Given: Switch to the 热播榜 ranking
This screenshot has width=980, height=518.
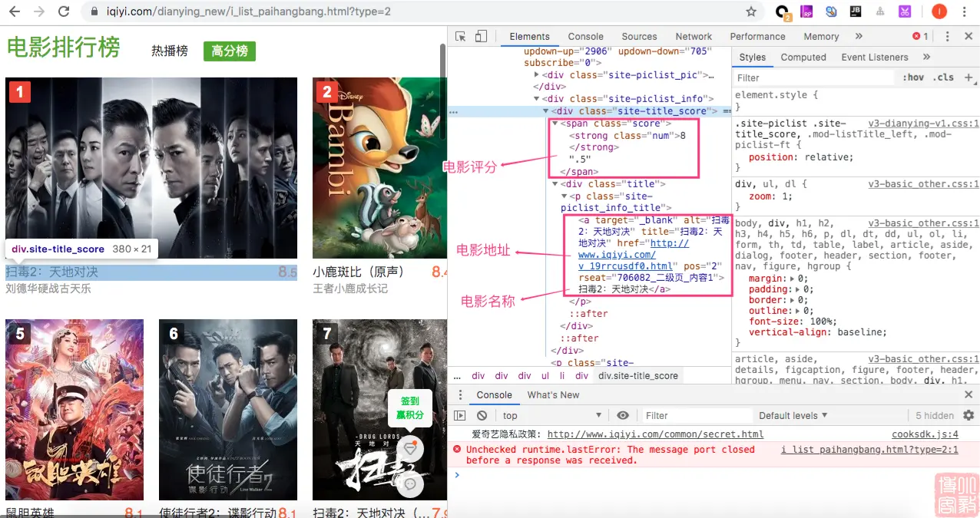Looking at the screenshot, I should 170,51.
